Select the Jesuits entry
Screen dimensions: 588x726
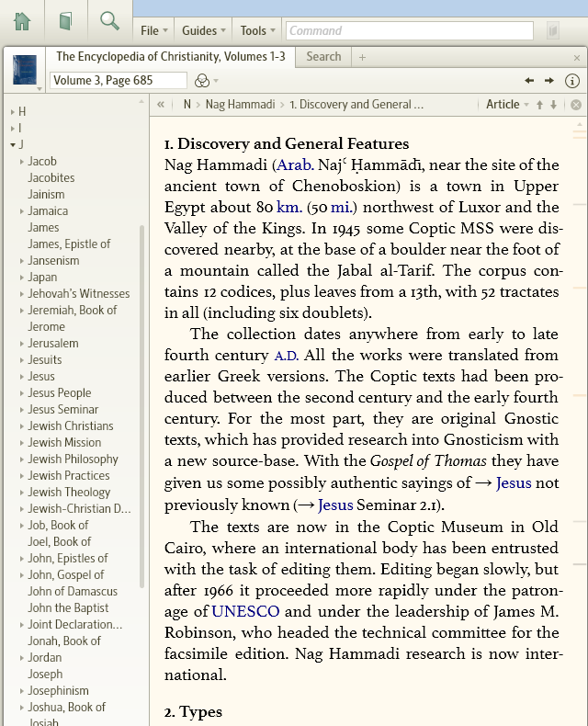pos(44,359)
